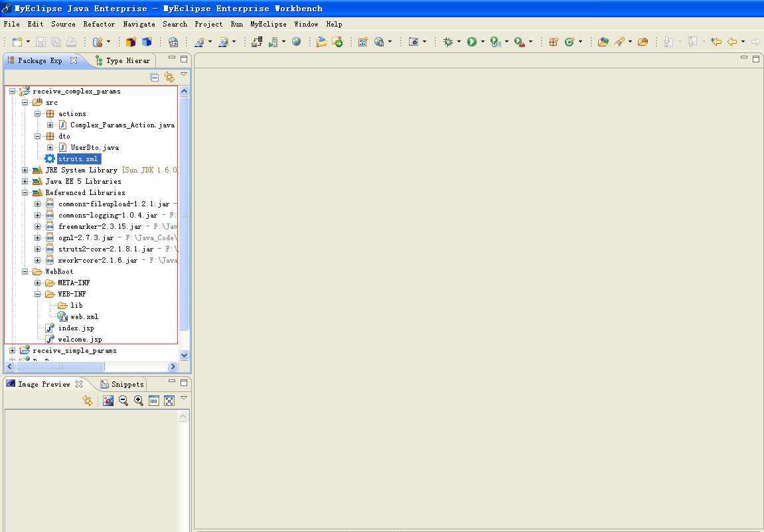Select web.xml under WEB-INF

[x=84, y=317]
